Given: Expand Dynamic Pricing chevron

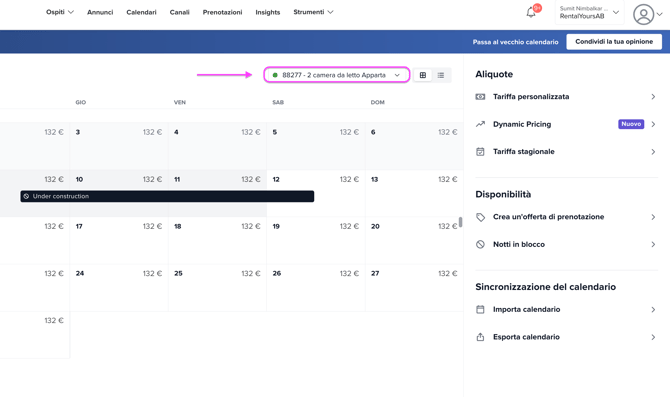Looking at the screenshot, I should pos(653,124).
